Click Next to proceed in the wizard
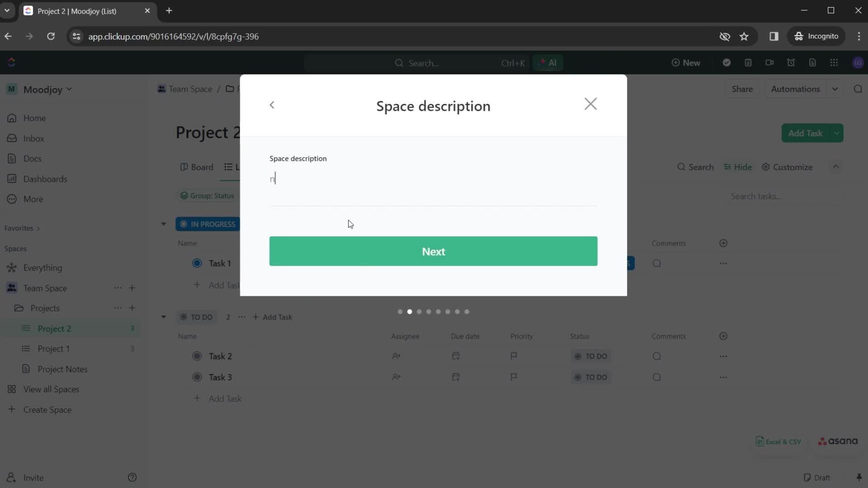 pos(434,251)
